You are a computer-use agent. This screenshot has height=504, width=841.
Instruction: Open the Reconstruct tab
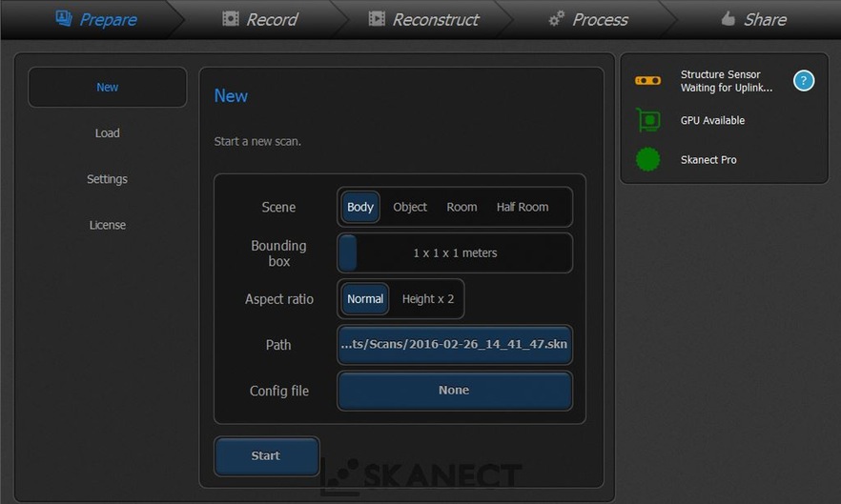[423, 19]
